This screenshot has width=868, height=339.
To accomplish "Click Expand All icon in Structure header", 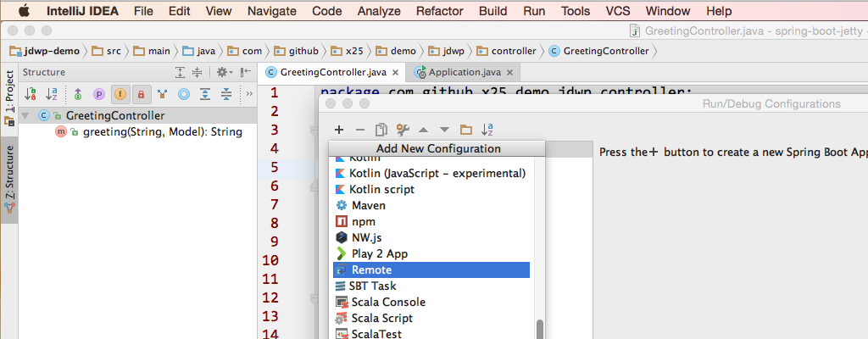I will pyautogui.click(x=180, y=72).
